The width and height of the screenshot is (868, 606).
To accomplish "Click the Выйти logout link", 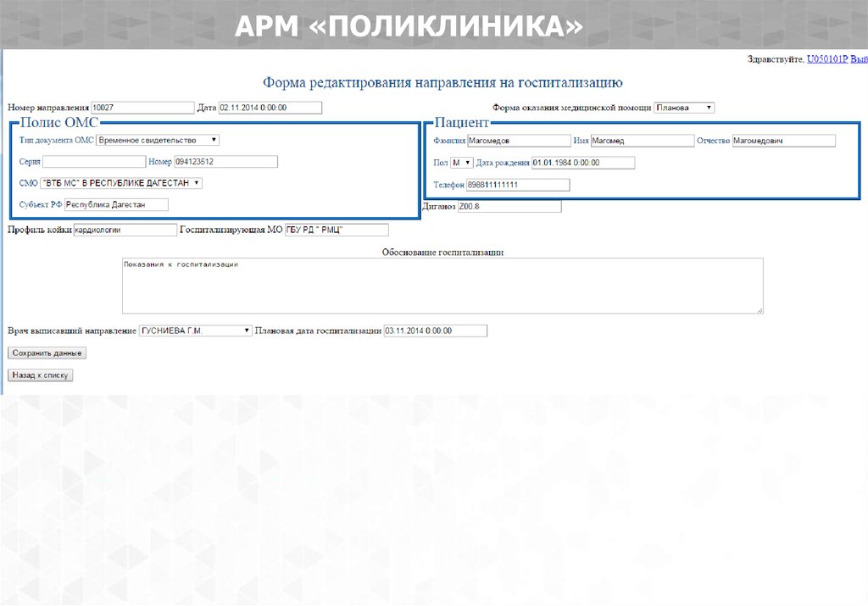I will point(859,59).
